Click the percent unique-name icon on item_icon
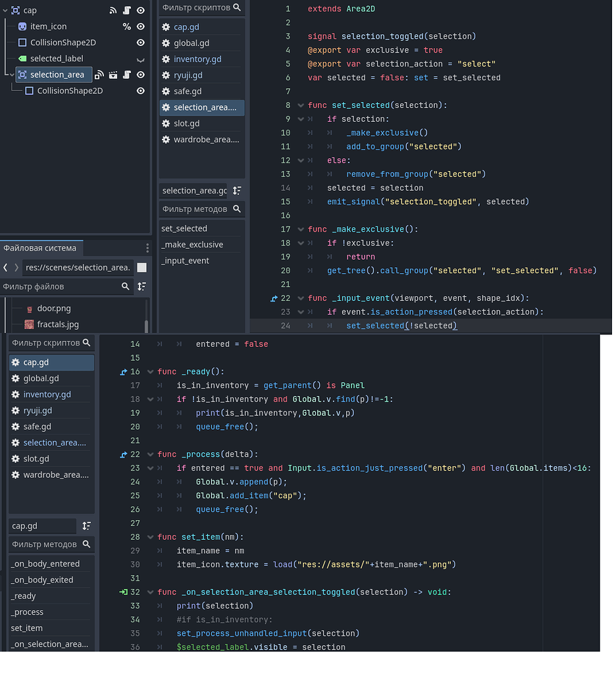This screenshot has width=616, height=674. click(126, 26)
